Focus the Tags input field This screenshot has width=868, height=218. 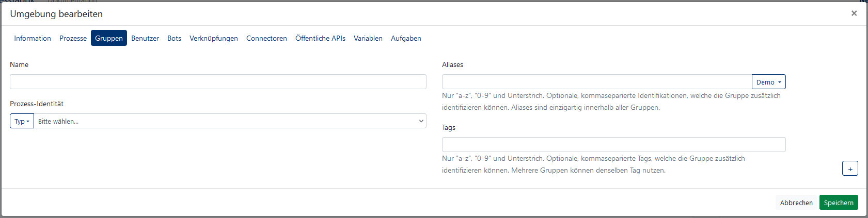613,144
